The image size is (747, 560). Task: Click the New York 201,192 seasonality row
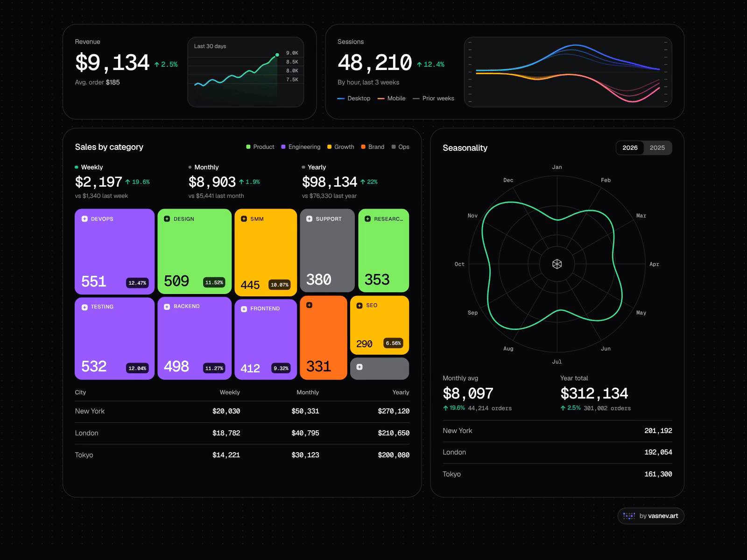pos(557,431)
